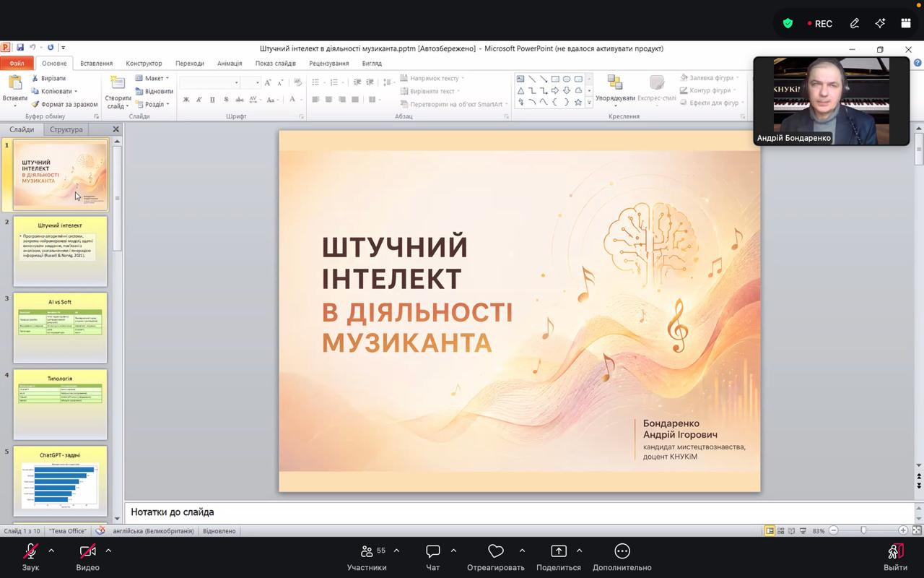924x578 pixels.
Task: Click the Поделиться screen share icon
Action: tap(559, 551)
